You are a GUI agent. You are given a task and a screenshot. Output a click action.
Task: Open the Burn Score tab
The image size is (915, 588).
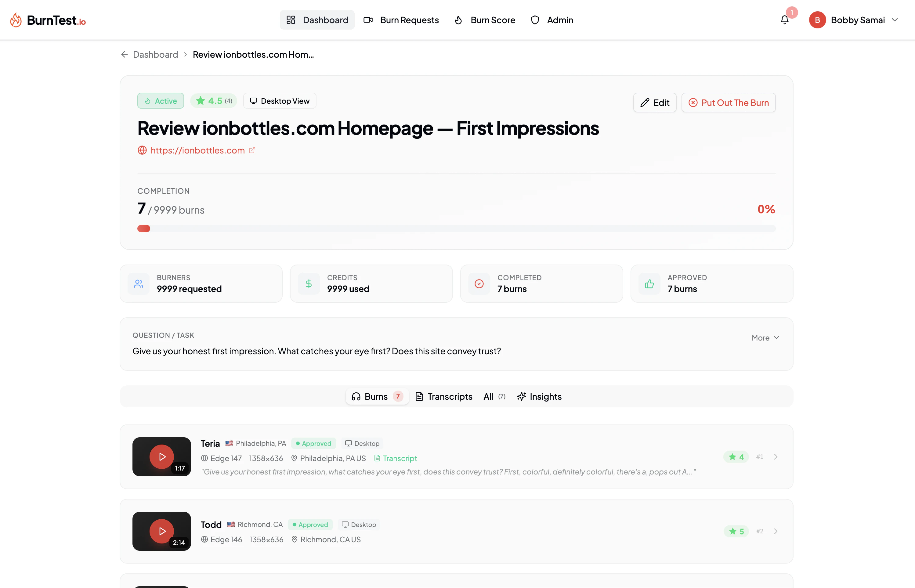coord(485,20)
